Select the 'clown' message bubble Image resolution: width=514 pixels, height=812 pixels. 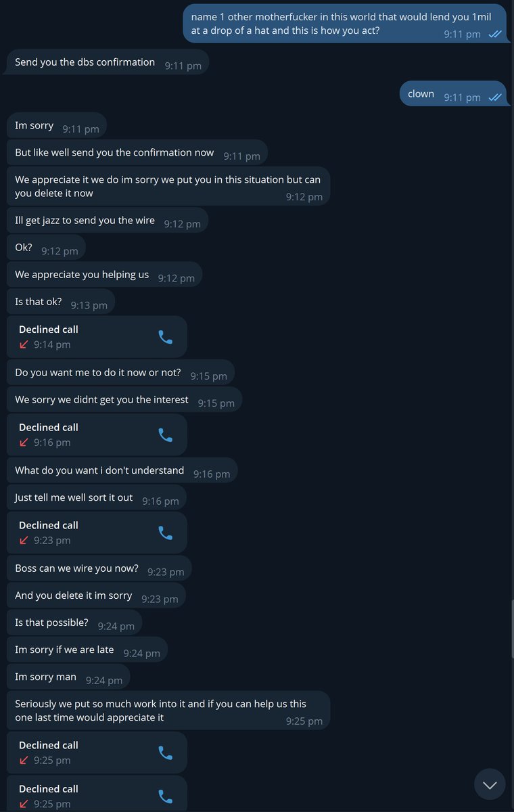454,94
